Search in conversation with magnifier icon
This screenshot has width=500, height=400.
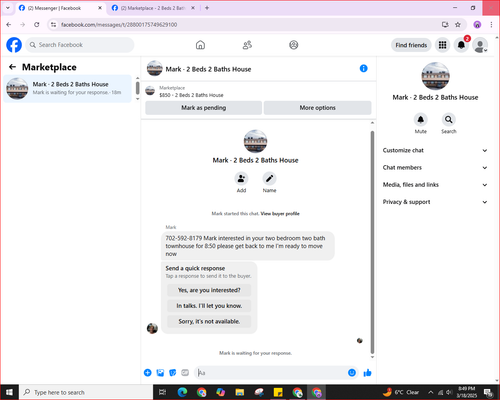pos(449,119)
